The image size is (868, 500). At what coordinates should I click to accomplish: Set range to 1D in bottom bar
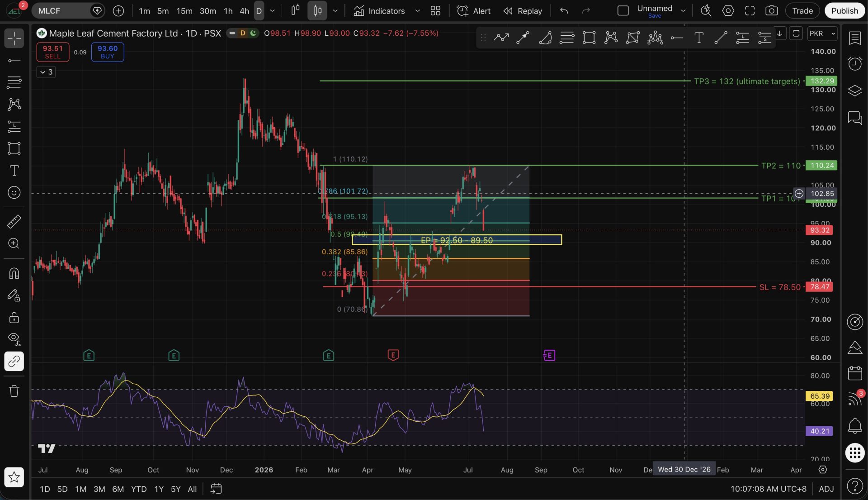pos(45,489)
